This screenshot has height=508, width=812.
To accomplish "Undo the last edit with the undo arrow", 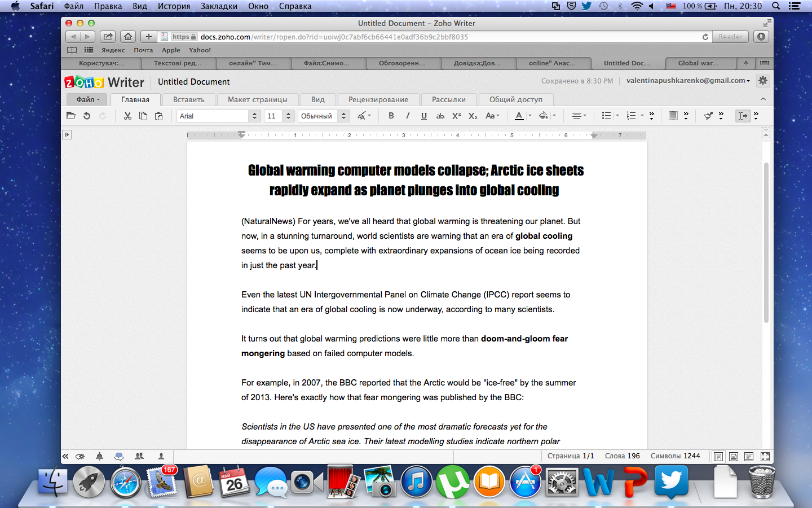I will click(x=87, y=116).
